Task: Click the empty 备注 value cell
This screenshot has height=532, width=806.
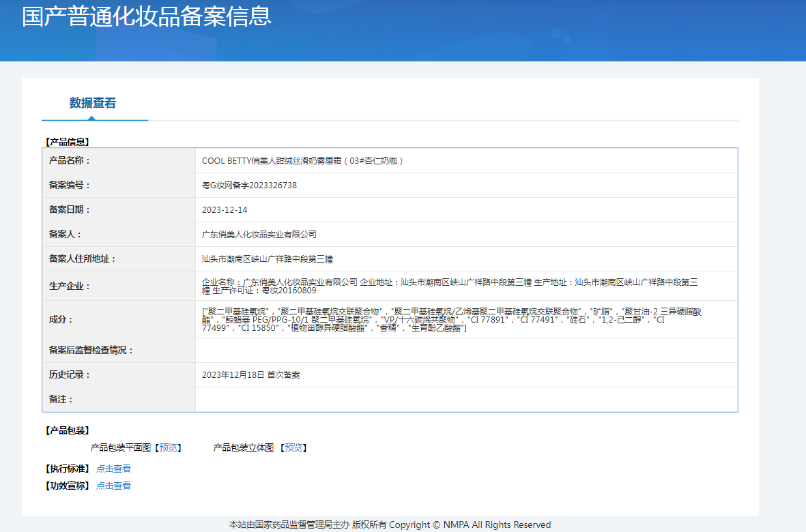Action: [465, 400]
